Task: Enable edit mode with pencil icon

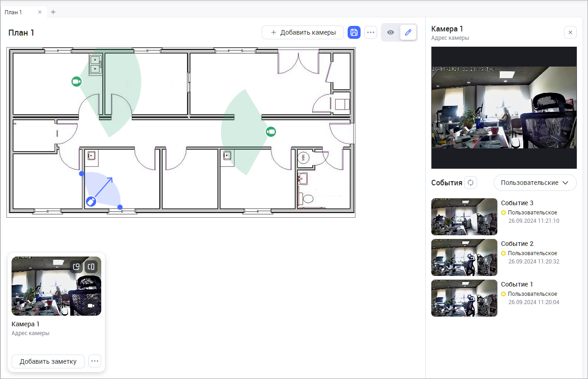Action: pyautogui.click(x=408, y=32)
